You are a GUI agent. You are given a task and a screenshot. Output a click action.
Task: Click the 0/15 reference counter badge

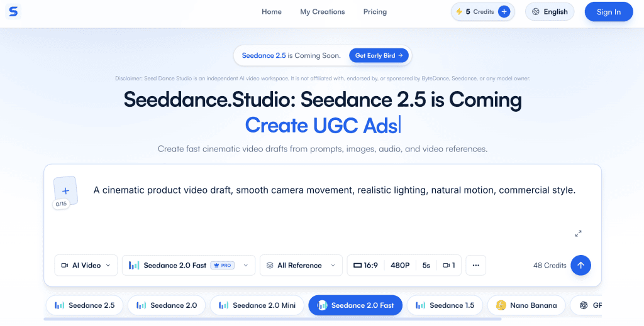tap(61, 204)
